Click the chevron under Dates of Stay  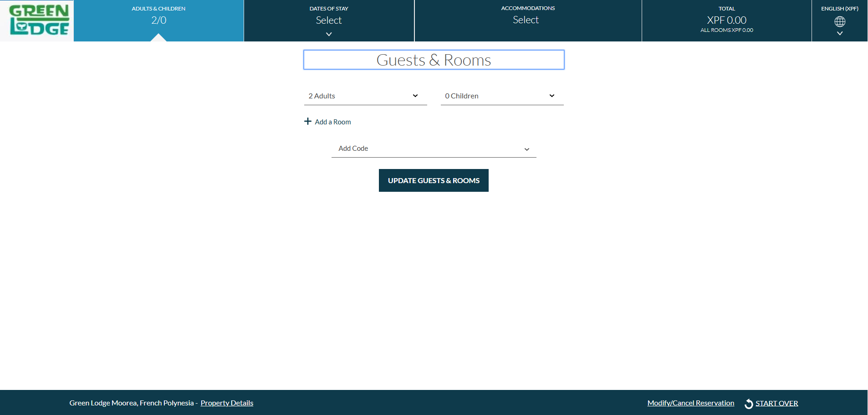coord(329,34)
